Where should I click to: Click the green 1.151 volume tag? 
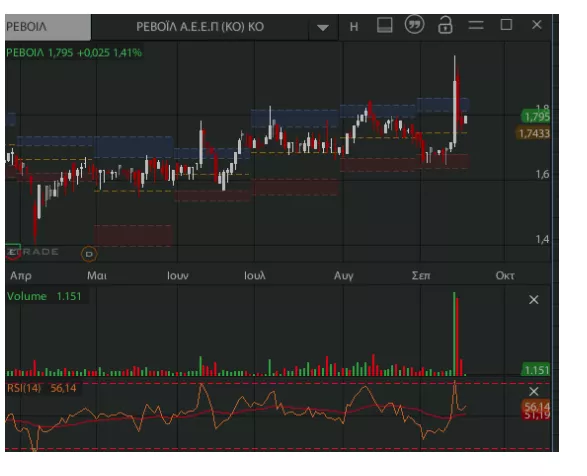536,370
